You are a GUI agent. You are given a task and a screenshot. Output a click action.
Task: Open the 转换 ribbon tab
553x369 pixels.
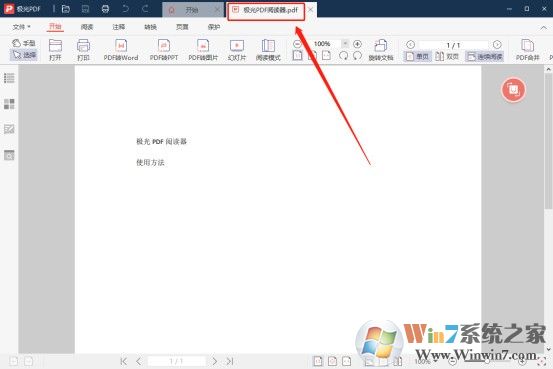(150, 27)
